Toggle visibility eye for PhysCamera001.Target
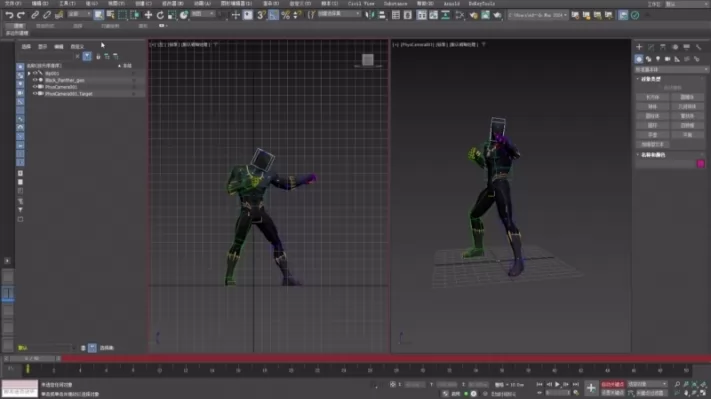Image resolution: width=711 pixels, height=399 pixels. 35,94
